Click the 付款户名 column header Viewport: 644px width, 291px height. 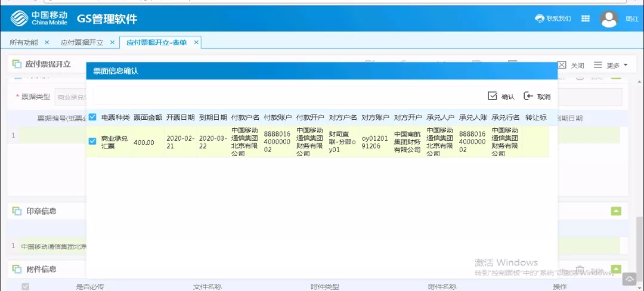click(246, 117)
